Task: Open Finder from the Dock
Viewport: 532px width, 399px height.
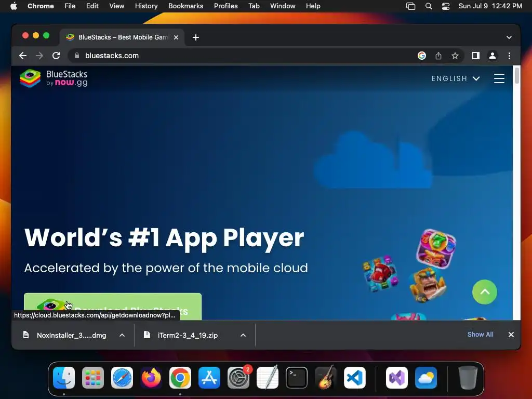Action: coord(64,378)
